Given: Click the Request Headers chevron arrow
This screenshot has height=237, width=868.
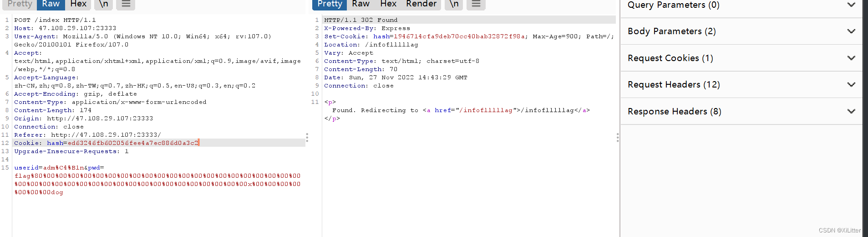Looking at the screenshot, I should pos(851,85).
